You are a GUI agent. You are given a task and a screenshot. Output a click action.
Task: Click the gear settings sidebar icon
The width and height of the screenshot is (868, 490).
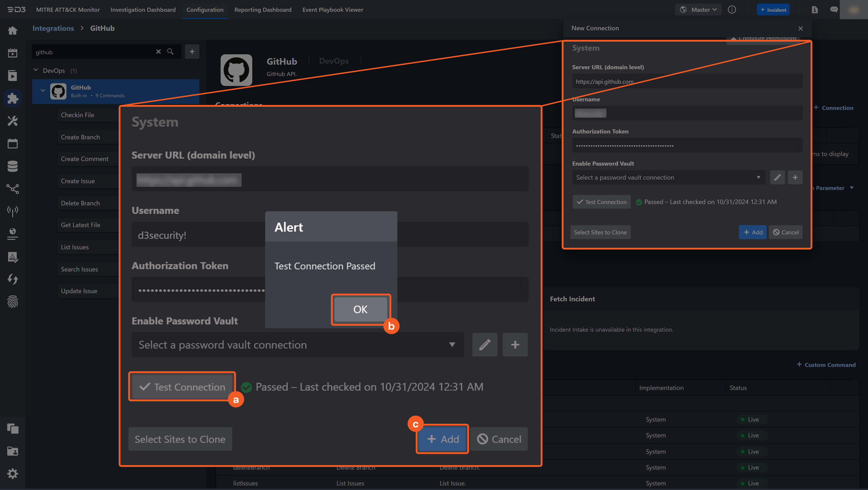[12, 474]
